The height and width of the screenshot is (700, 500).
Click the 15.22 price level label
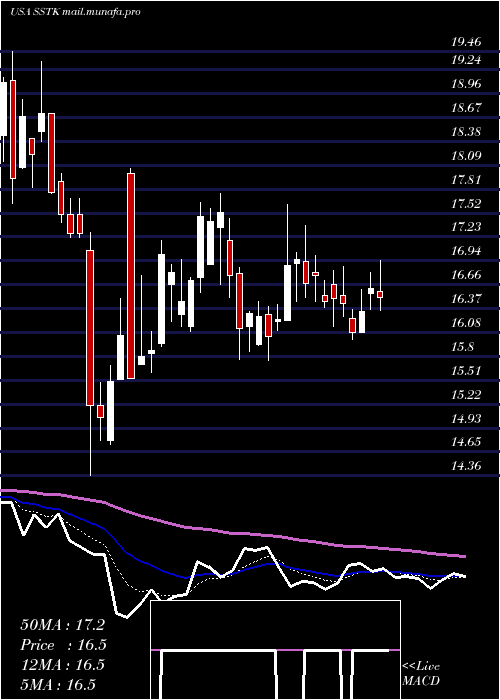(x=466, y=395)
